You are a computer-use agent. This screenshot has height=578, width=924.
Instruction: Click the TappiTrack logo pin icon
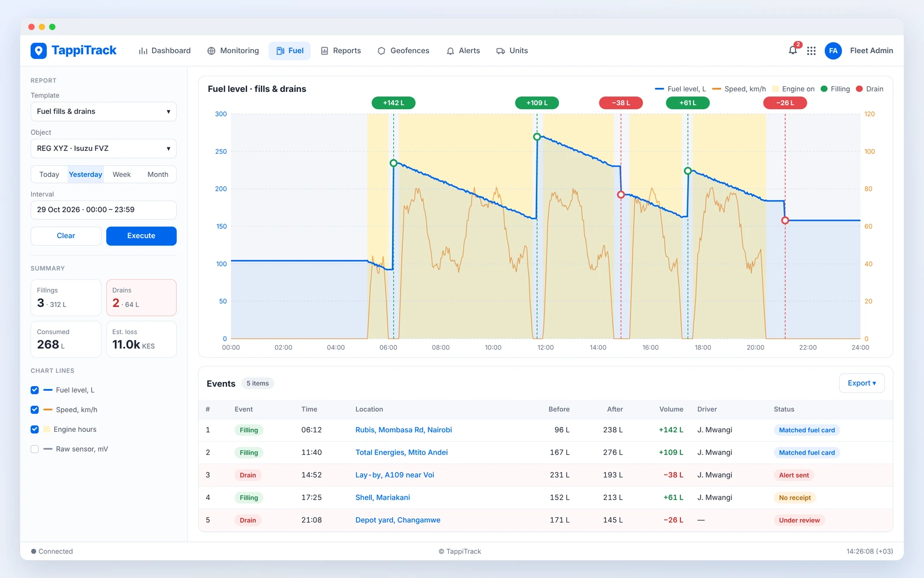(x=39, y=51)
